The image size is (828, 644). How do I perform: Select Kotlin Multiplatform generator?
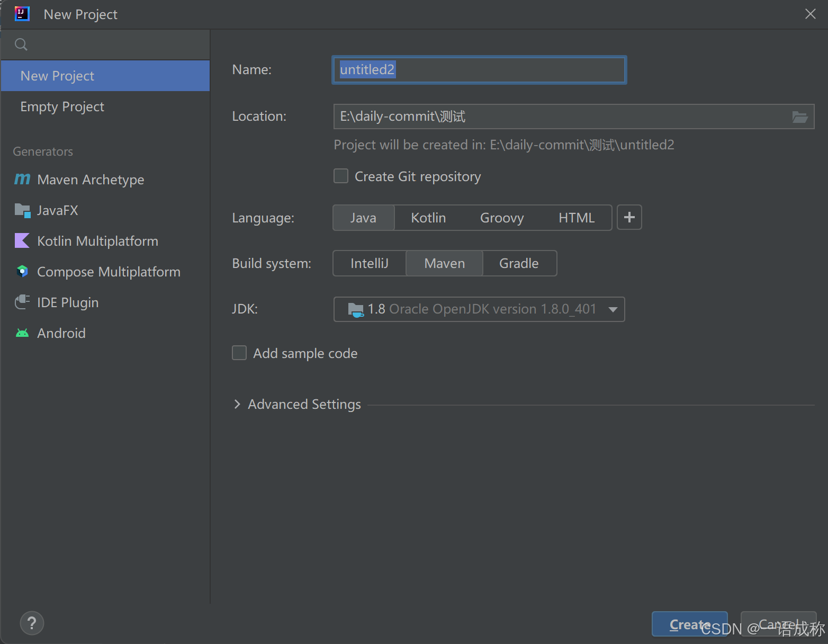click(x=105, y=241)
